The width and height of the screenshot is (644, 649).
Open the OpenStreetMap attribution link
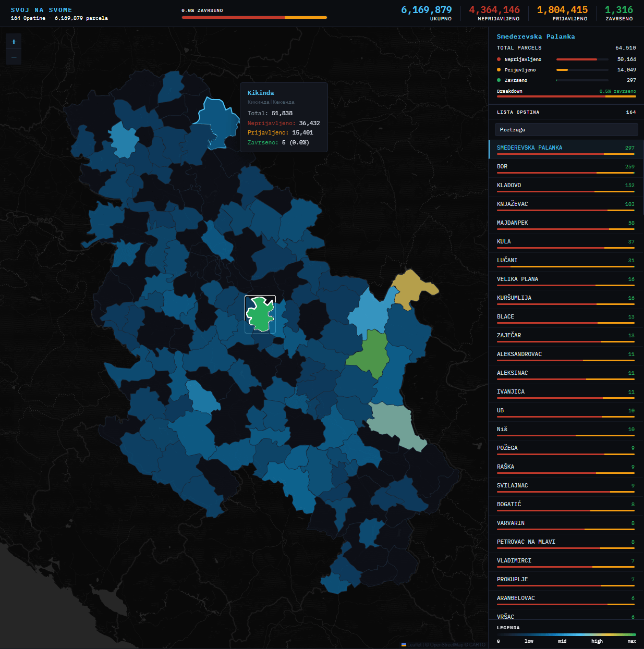448,645
